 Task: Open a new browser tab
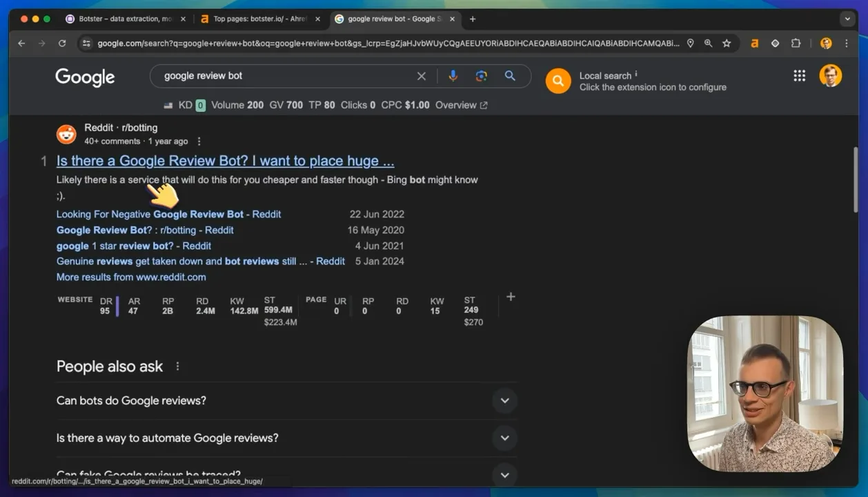(x=473, y=19)
